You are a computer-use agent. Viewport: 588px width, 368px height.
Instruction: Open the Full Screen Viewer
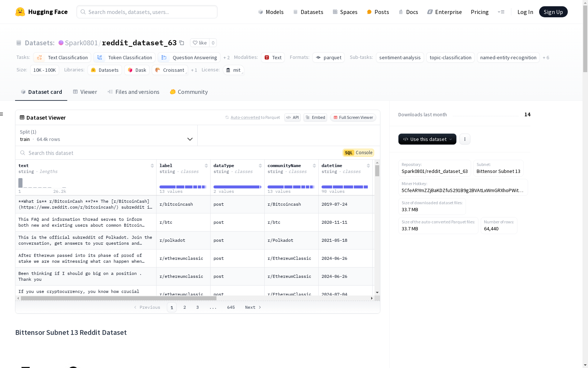pos(353,117)
